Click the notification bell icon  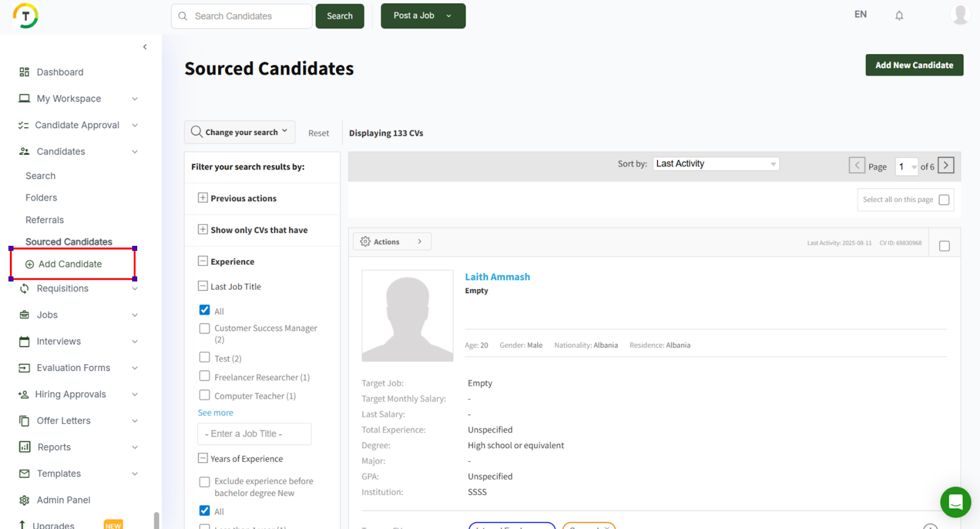[x=899, y=16]
